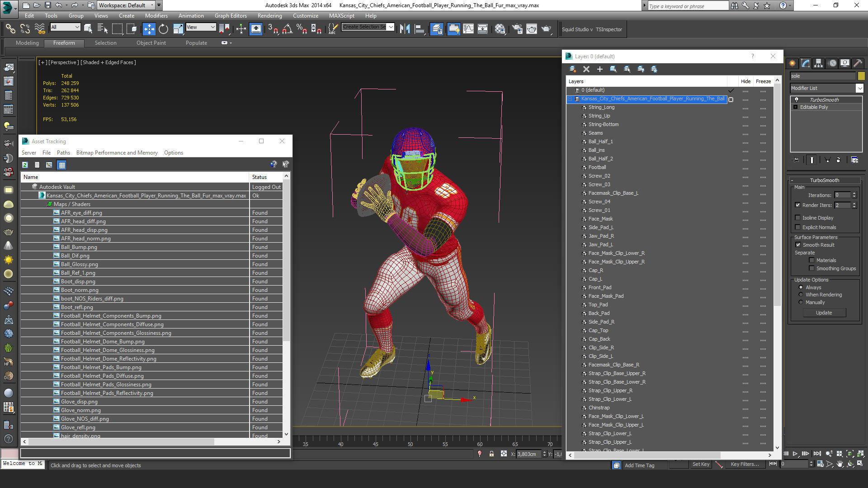Click Key Filters button
This screenshot has height=488, width=868.
pyautogui.click(x=745, y=464)
